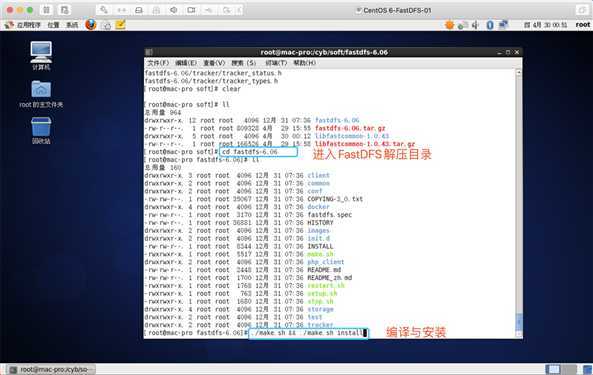Viewport: 593px width, 375px height.
Task: Click the yellow notes icon in panel
Action: (120, 25)
